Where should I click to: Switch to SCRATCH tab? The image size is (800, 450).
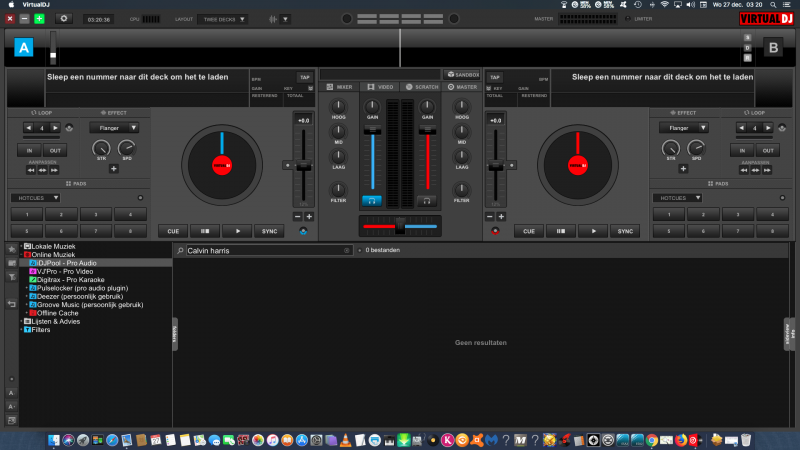tap(422, 87)
